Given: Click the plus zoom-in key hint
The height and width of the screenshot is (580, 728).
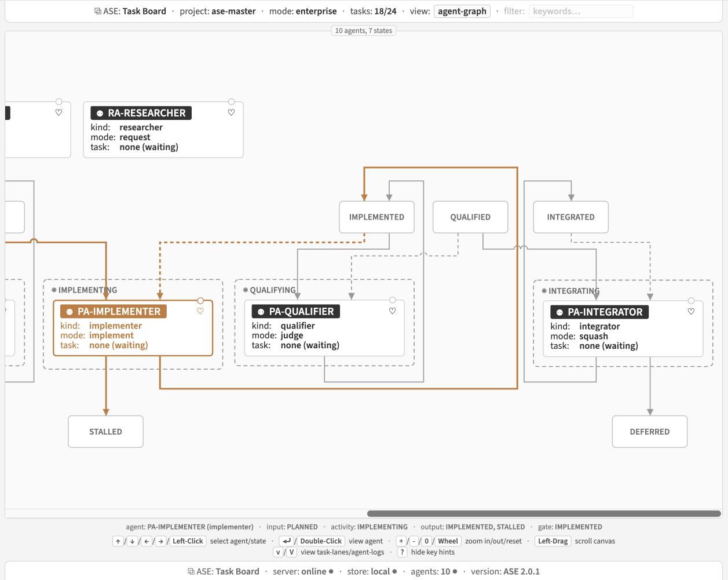Looking at the screenshot, I should (401, 541).
